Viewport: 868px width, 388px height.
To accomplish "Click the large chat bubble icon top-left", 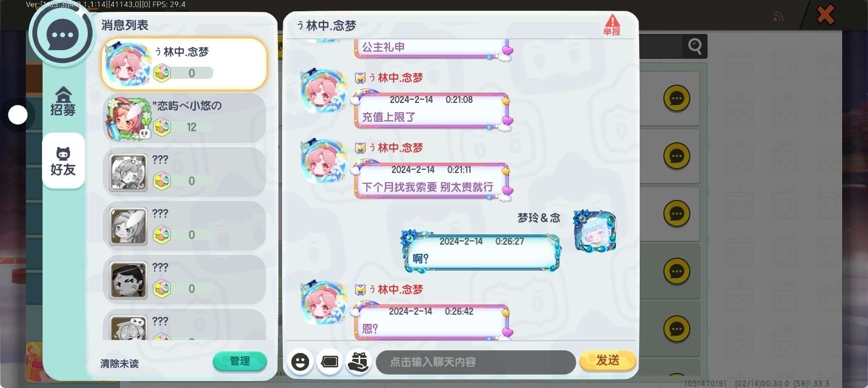I will pyautogui.click(x=62, y=34).
